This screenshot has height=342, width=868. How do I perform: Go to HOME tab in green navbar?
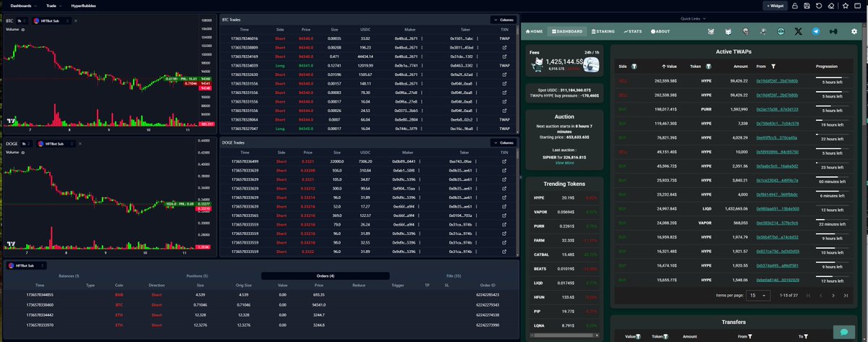click(535, 32)
